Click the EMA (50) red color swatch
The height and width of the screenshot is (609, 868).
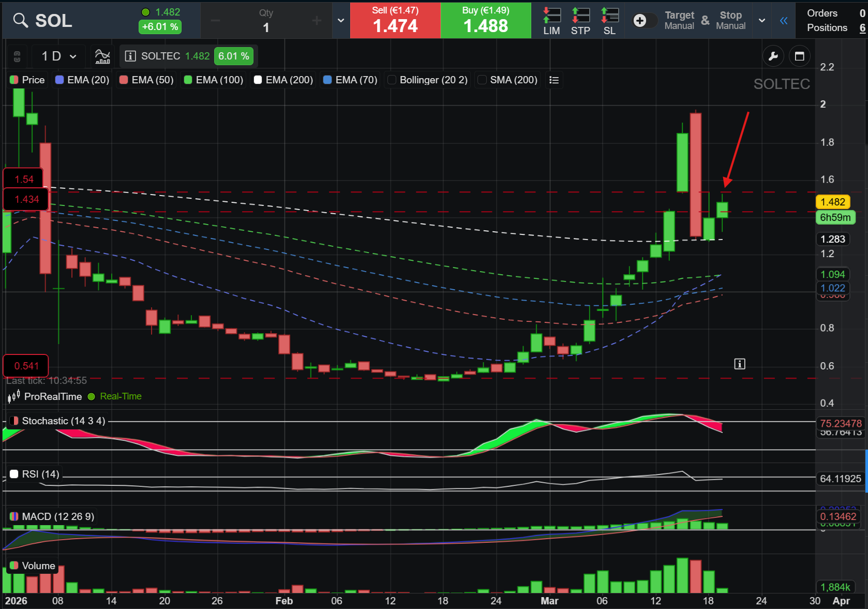tap(124, 80)
